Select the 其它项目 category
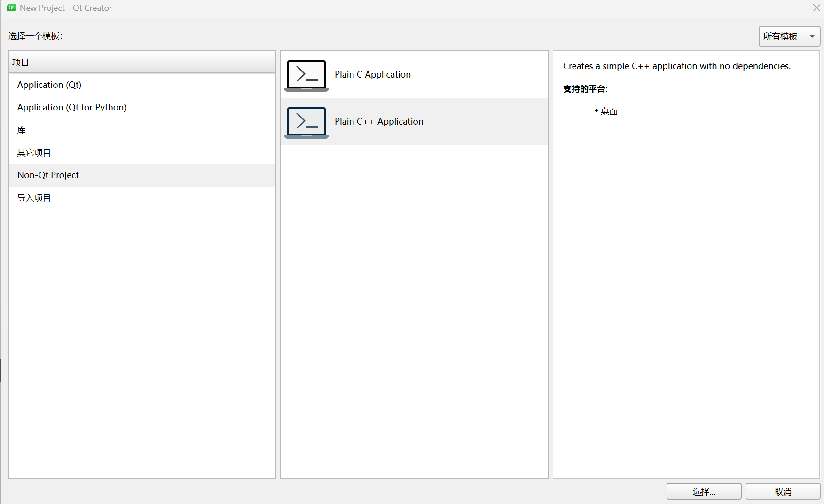Viewport: 824px width, 504px height. pos(142,153)
